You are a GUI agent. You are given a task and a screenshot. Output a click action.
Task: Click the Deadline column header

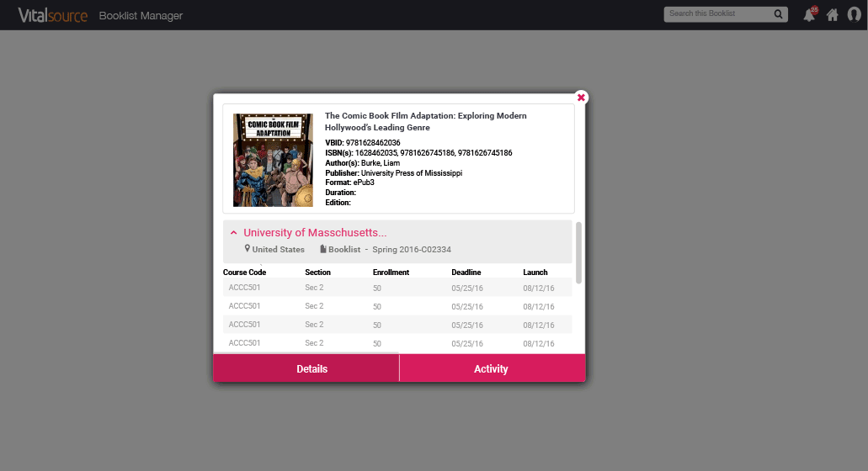click(x=466, y=273)
